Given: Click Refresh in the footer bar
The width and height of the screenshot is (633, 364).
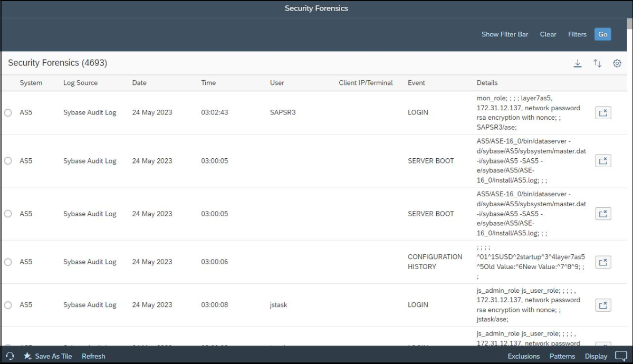Looking at the screenshot, I should click(x=93, y=356).
